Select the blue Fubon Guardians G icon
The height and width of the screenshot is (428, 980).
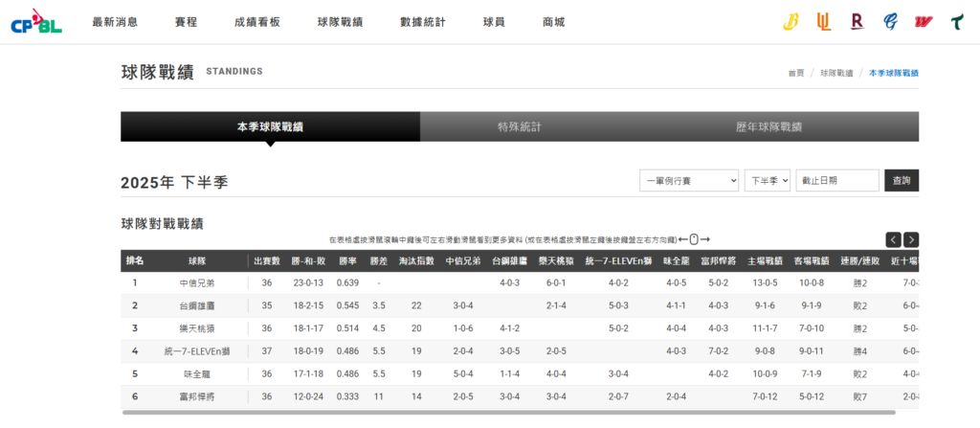pos(890,22)
